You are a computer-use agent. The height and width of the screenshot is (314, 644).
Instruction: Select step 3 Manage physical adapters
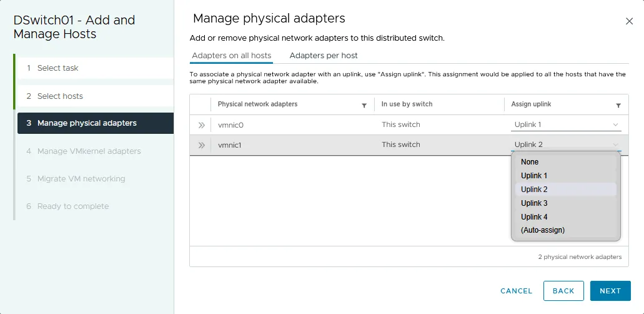pyautogui.click(x=96, y=123)
